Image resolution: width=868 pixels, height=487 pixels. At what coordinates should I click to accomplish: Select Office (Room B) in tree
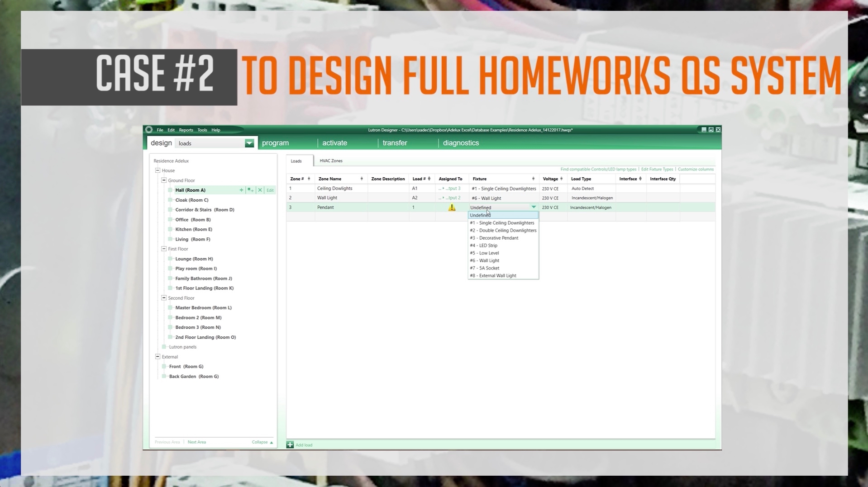193,220
